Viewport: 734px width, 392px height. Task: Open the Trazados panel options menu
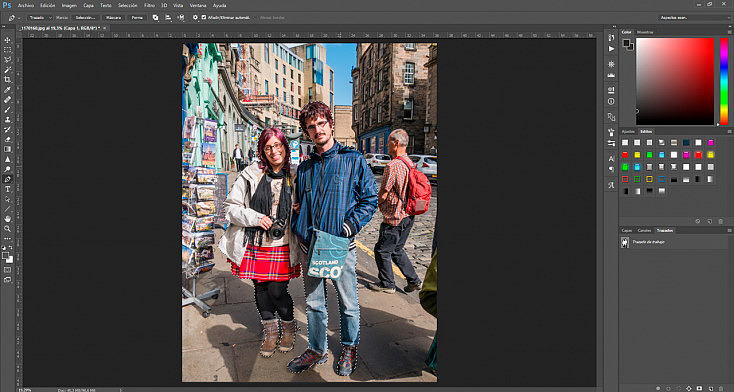[x=729, y=230]
